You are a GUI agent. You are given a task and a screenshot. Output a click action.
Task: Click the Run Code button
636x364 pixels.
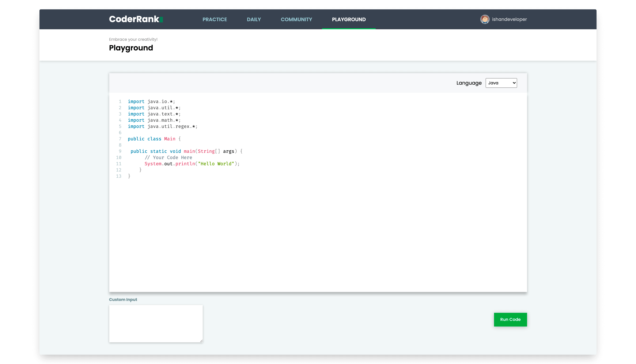[510, 319]
